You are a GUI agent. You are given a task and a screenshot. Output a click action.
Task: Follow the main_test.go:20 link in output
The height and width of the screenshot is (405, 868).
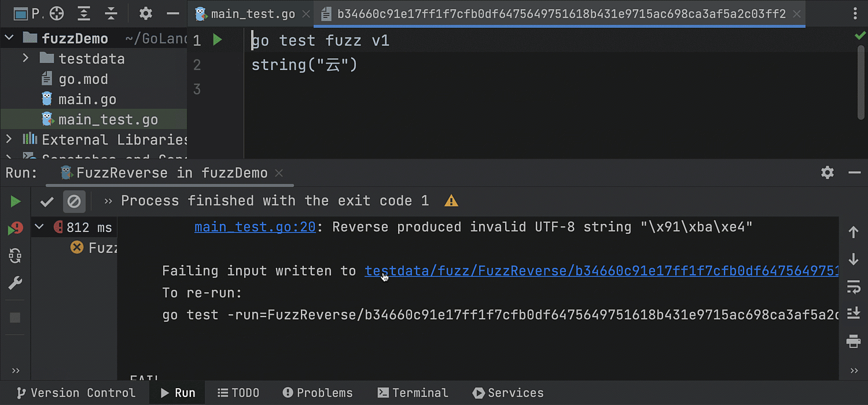(255, 227)
